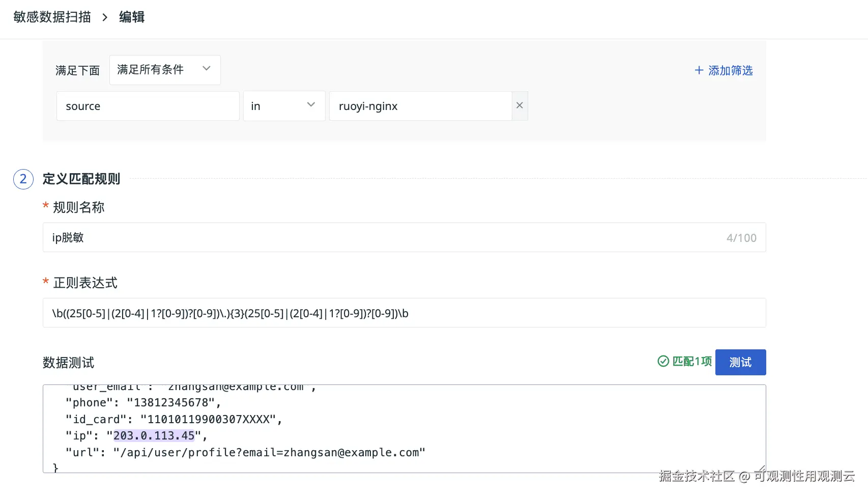Viewport: 868px width, 496px height.
Task: Click the step 2 circle icon
Action: 23,179
